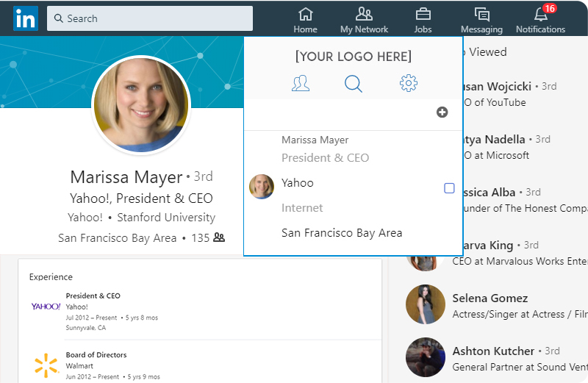Click Marissa Mayer's large profile photo
Image resolution: width=588 pixels, height=383 pixels.
point(141,105)
